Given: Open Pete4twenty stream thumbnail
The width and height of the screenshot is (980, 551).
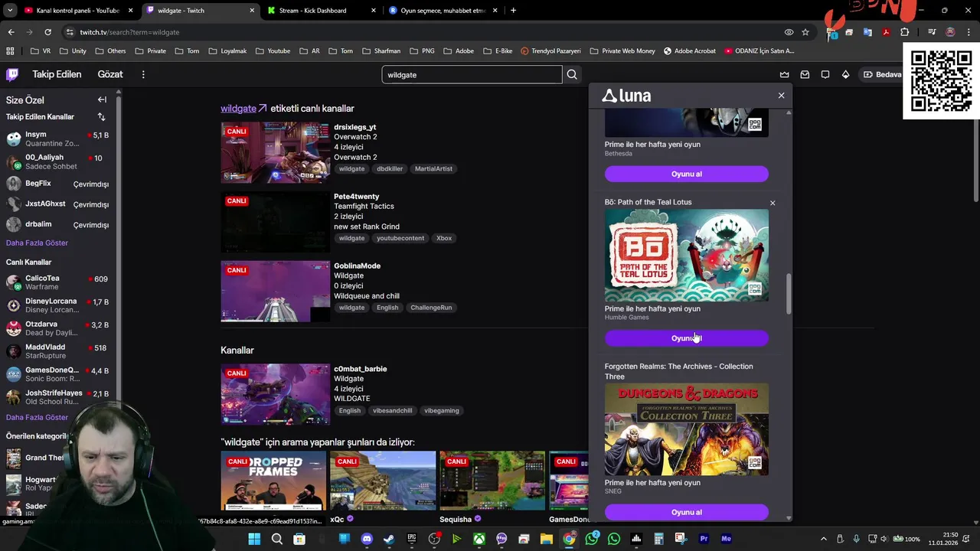Looking at the screenshot, I should (x=276, y=222).
